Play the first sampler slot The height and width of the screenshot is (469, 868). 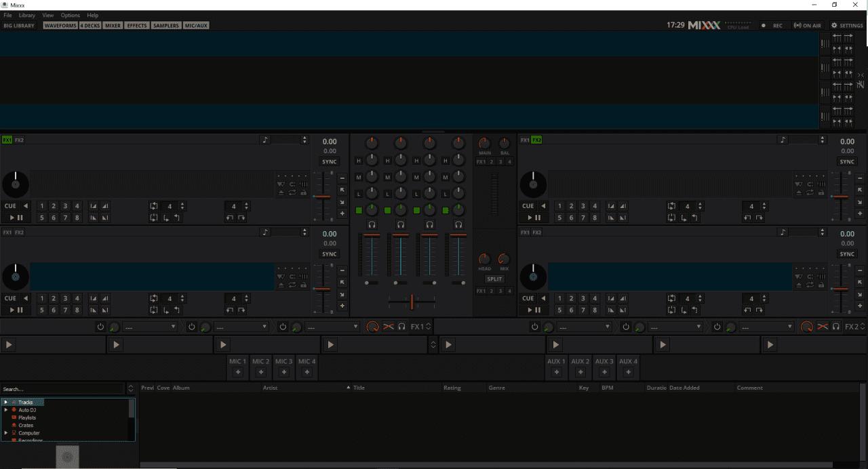pos(9,345)
